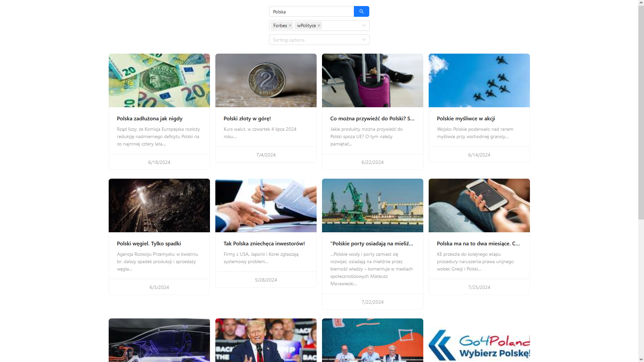Open article Polska zadłużona jak nigdy
The width and height of the screenshot is (644, 362).
click(x=150, y=118)
